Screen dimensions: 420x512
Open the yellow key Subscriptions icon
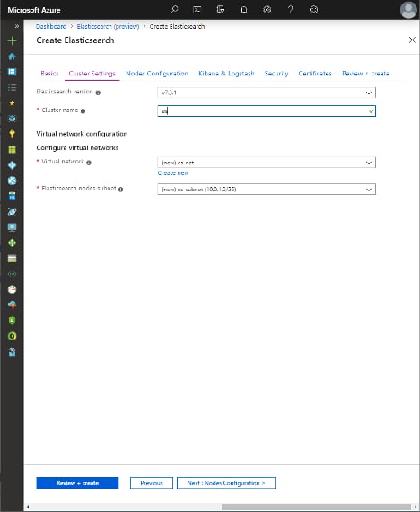pos(12,134)
